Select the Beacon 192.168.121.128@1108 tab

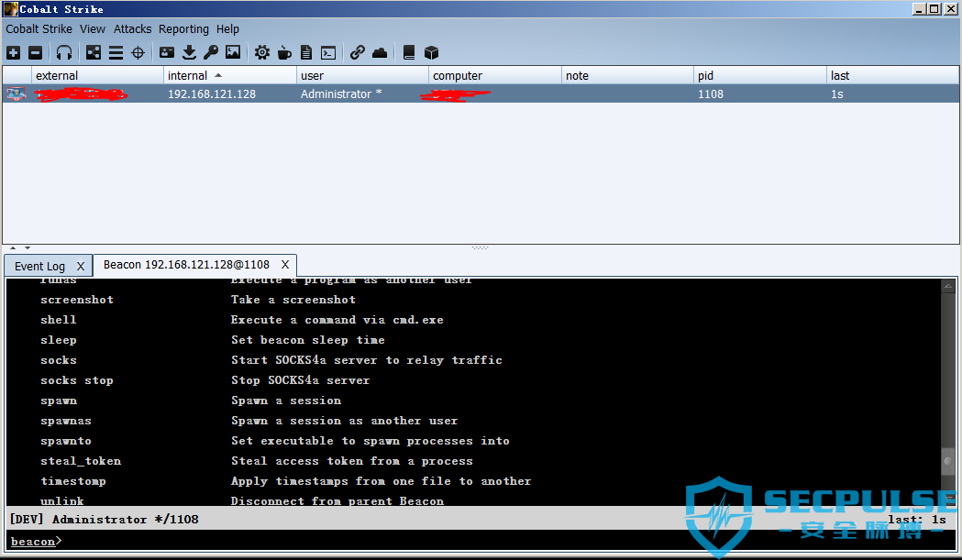coord(186,264)
